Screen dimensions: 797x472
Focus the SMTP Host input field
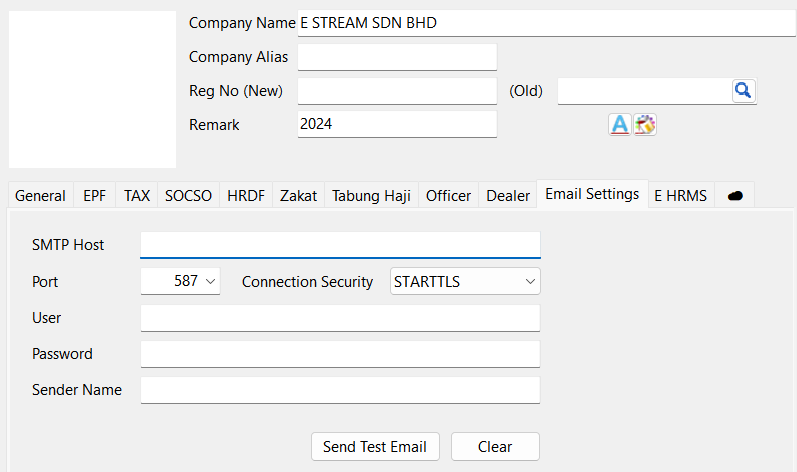pyautogui.click(x=341, y=245)
